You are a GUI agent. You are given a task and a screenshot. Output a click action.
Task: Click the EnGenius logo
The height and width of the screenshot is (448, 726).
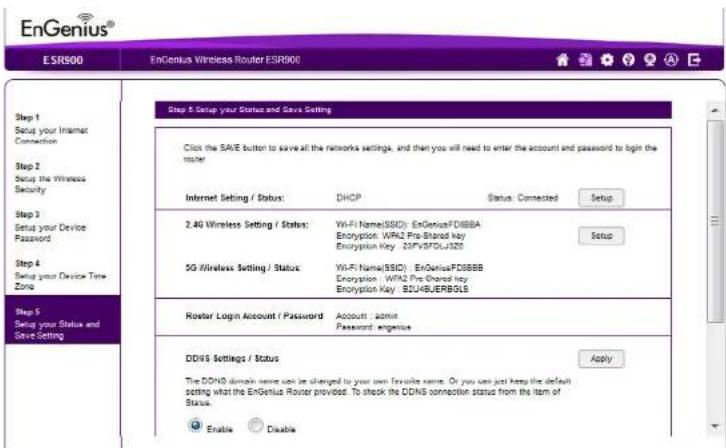tap(67, 26)
